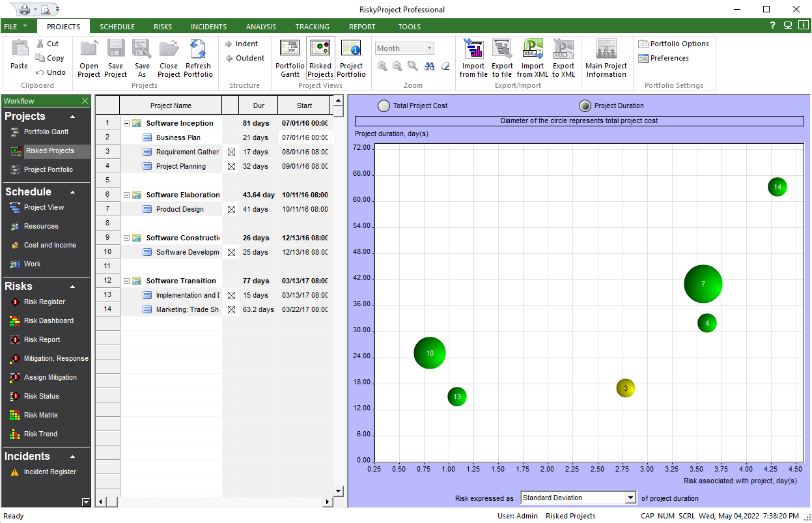Image resolution: width=812 pixels, height=523 pixels.
Task: Open the FILE menu
Action: point(16,27)
